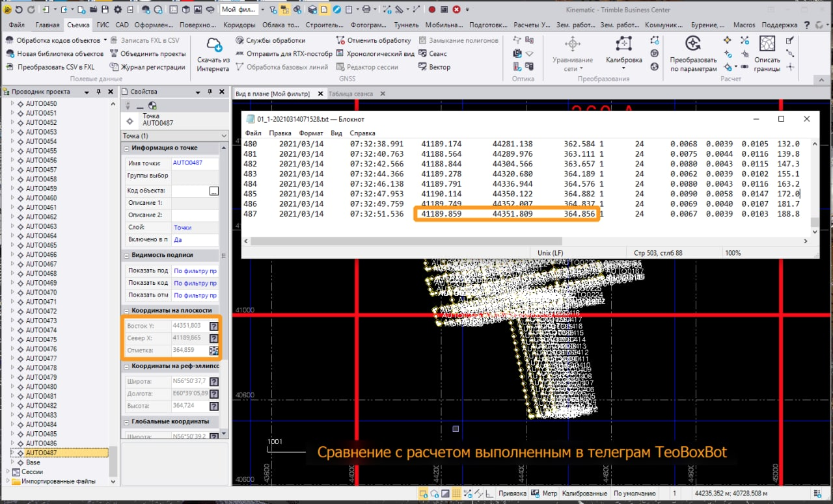The height and width of the screenshot is (504, 833).
Task: Collapse Видимость подписи section
Action: 128,255
